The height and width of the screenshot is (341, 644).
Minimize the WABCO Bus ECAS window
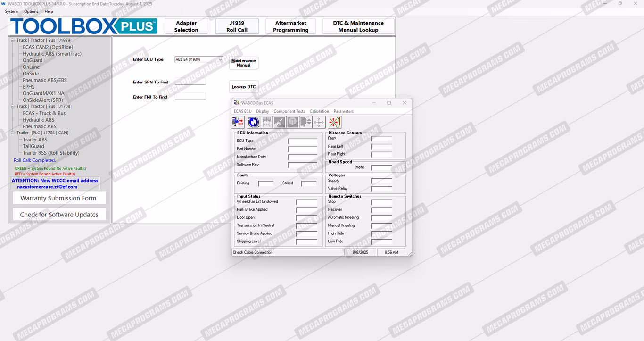coord(374,103)
